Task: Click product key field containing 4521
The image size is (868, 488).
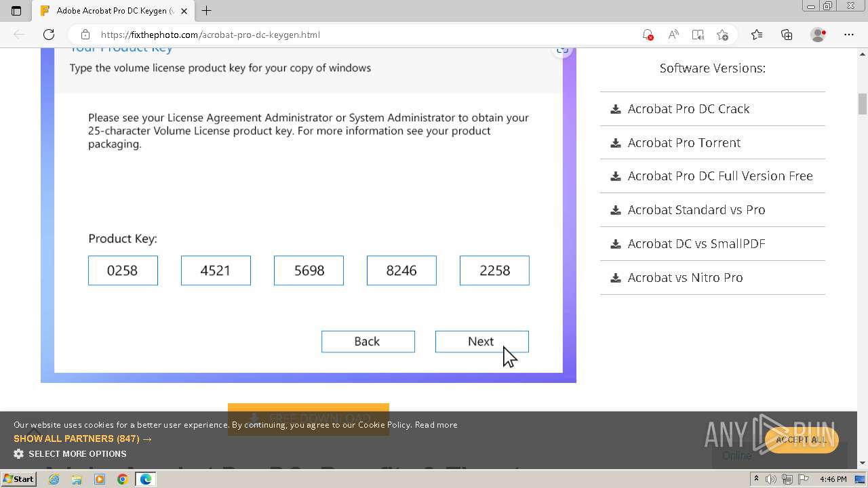Action: (x=216, y=270)
